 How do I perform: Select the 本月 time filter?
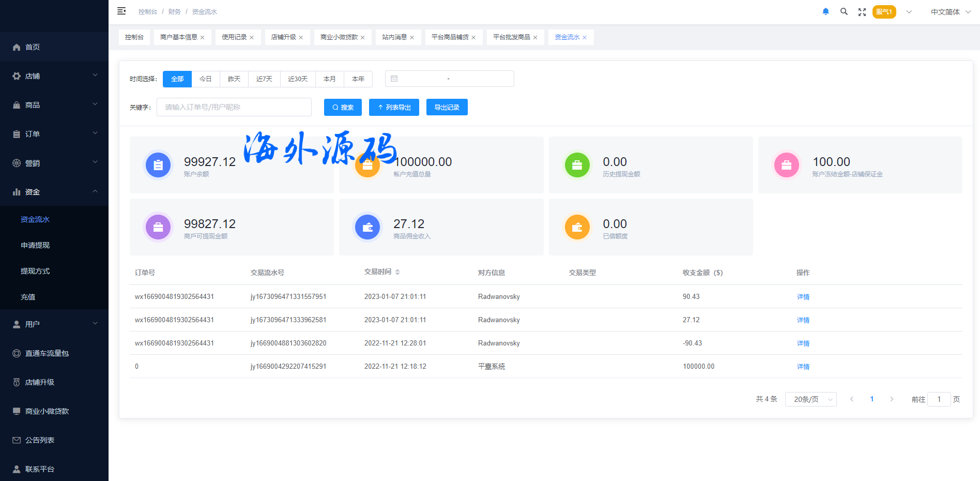pyautogui.click(x=329, y=79)
